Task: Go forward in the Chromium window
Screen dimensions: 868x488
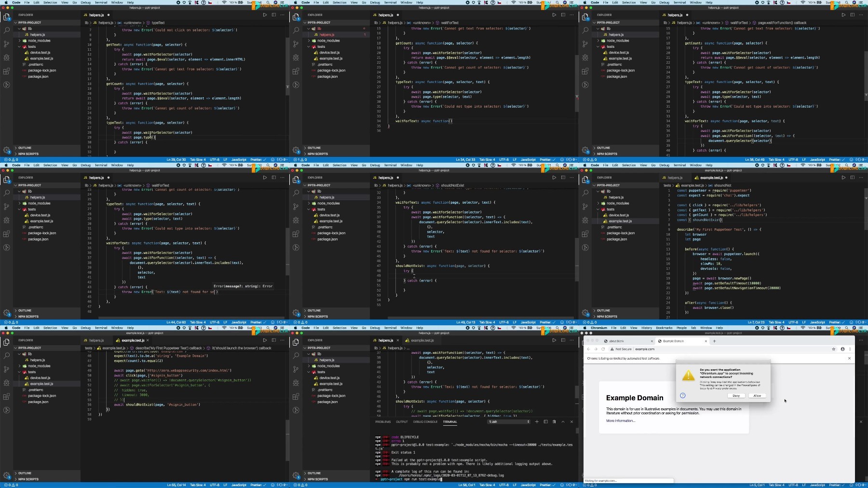Action: [596, 349]
